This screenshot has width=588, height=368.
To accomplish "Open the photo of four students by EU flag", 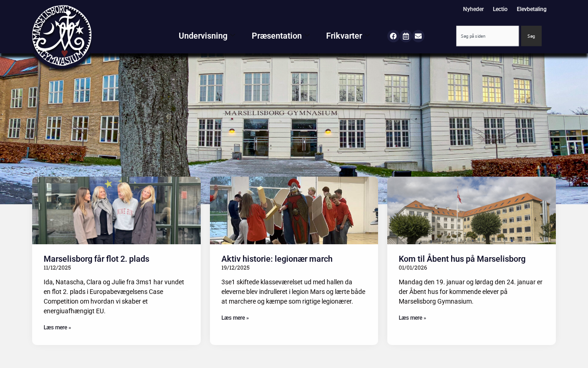I will 116,210.
